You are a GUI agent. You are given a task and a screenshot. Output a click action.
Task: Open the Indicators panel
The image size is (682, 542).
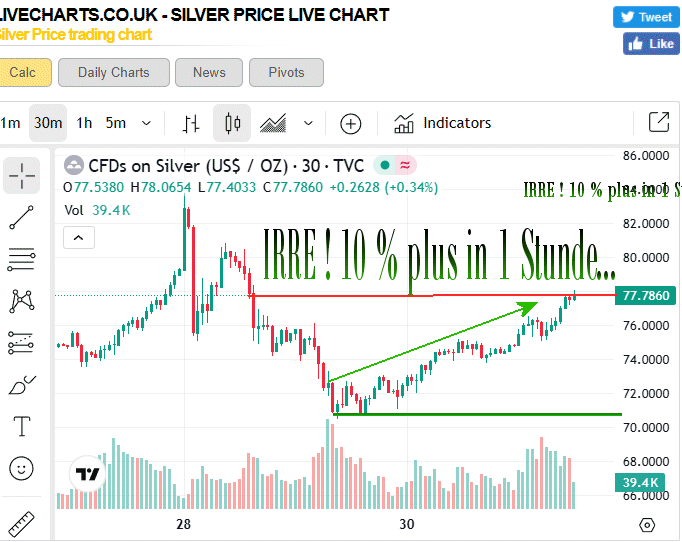click(442, 123)
